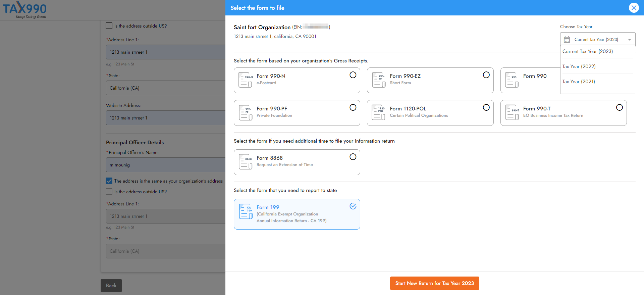Choose Tax Year (2022) from the list

[579, 66]
